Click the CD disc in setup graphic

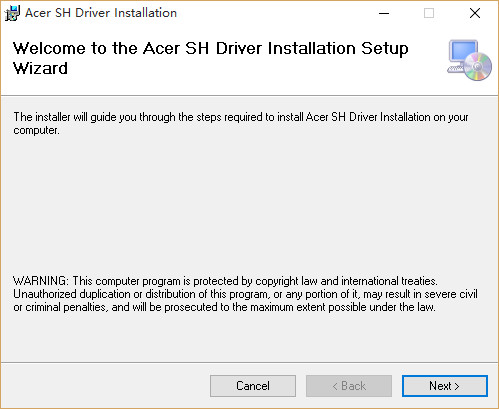478,67
